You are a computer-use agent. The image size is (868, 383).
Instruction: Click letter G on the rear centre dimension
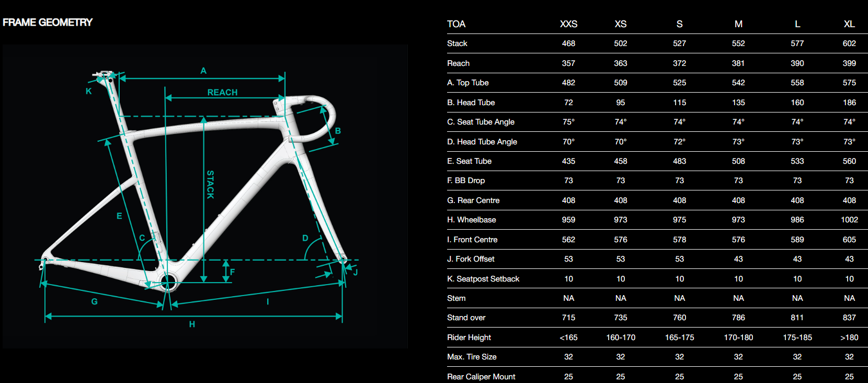point(95,301)
